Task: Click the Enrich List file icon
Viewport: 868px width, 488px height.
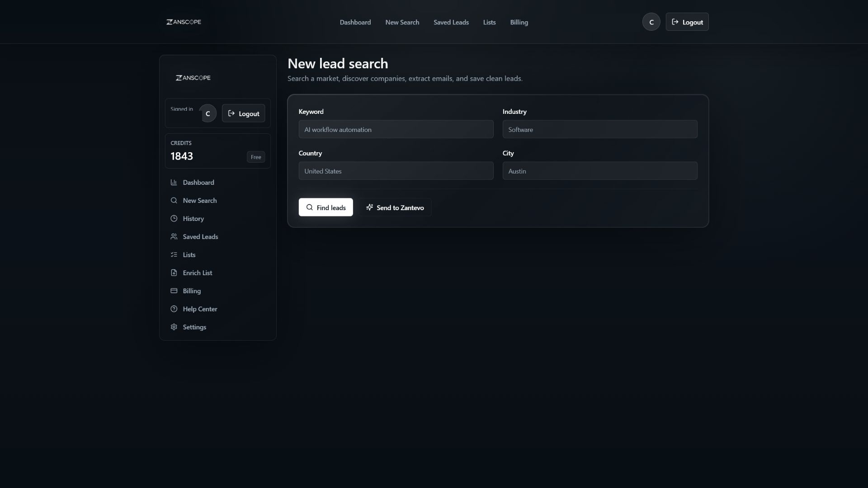Action: [x=174, y=273]
